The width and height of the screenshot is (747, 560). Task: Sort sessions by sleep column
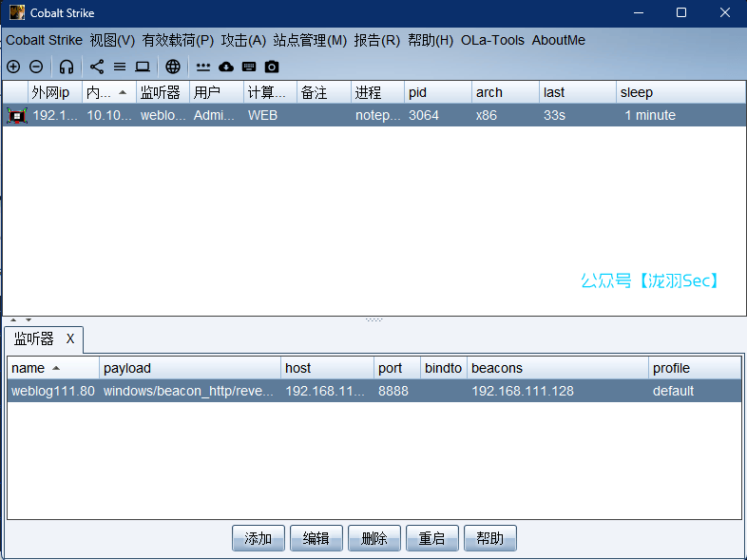680,92
